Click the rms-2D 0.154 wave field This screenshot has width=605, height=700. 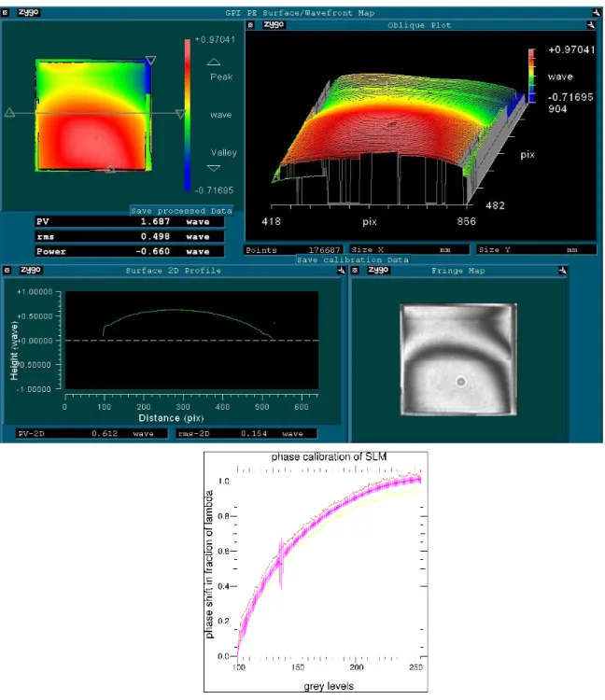pyautogui.click(x=246, y=433)
